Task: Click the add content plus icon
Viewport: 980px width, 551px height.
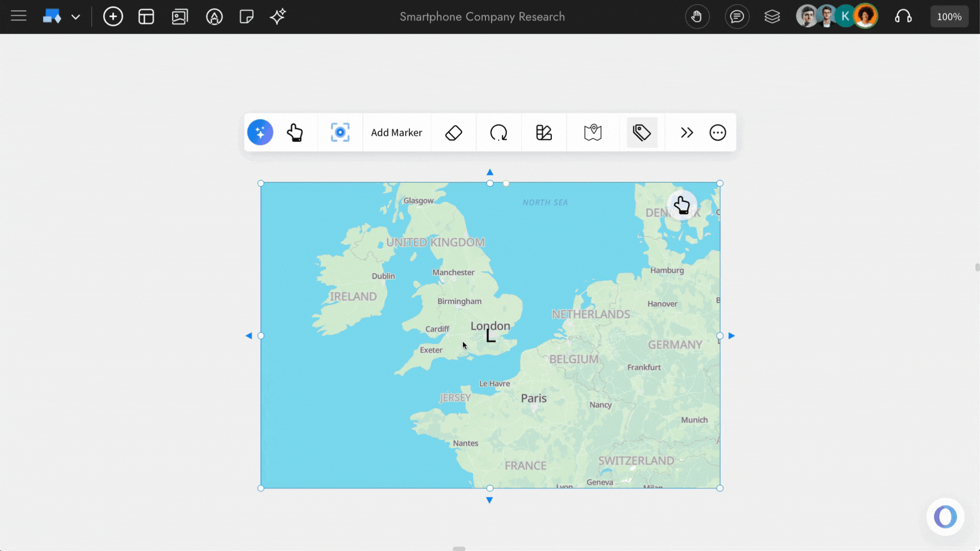Action: click(113, 16)
